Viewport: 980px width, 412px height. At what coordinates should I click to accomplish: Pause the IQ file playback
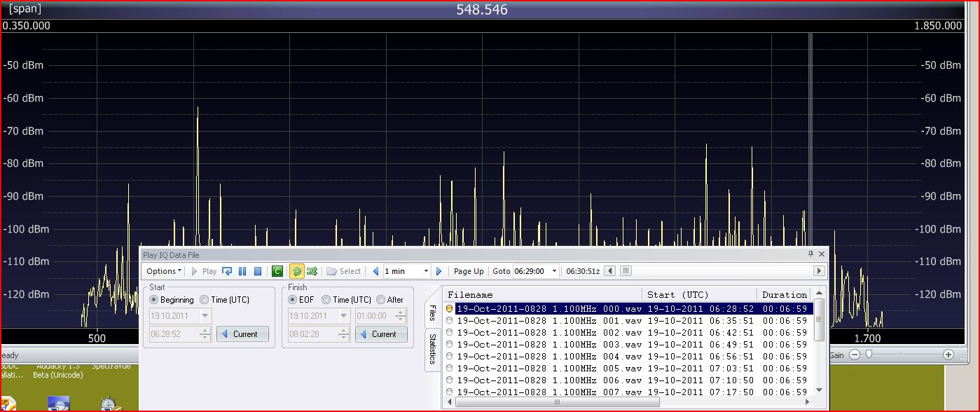click(242, 271)
